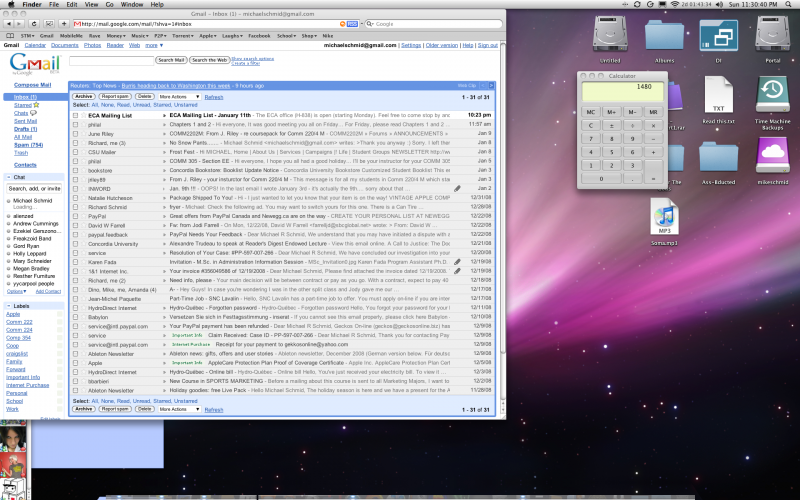Click the blue RSS badge in address bar

click(x=352, y=24)
